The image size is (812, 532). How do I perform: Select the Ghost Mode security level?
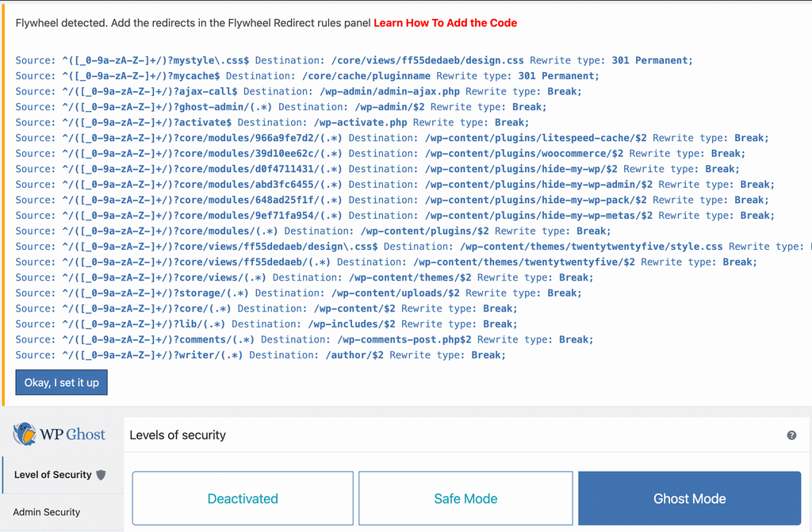(689, 499)
